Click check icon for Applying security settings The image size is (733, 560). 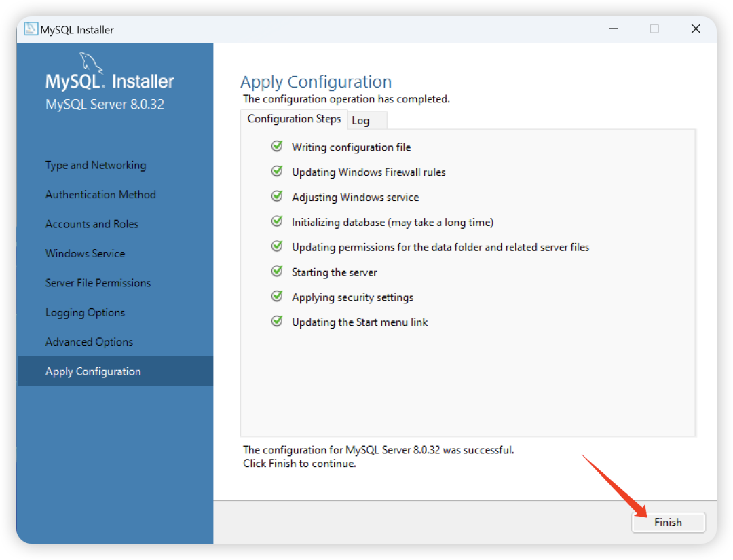pos(277,297)
